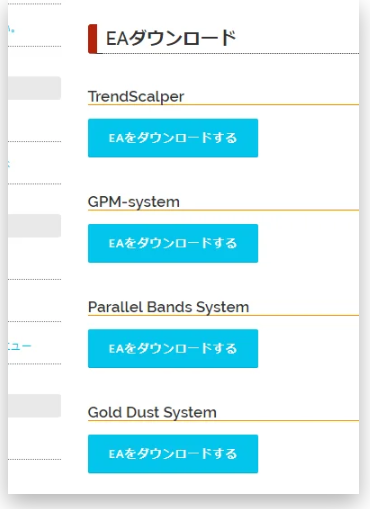Viewport: 370px width, 509px height.
Task: Click the orange divider under TrendScalper
Action: (223, 105)
